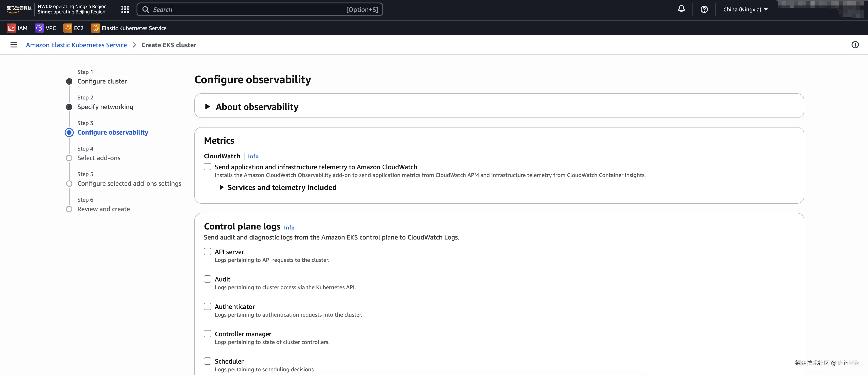This screenshot has height=375, width=868.
Task: Click the notifications bell icon
Action: tap(681, 9)
